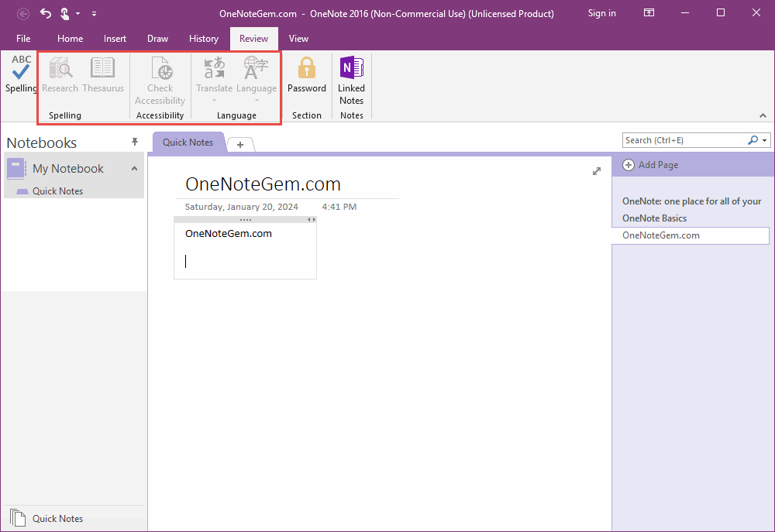Screen dimensions: 775x532
Task: Undo the last action
Action: [x=46, y=13]
